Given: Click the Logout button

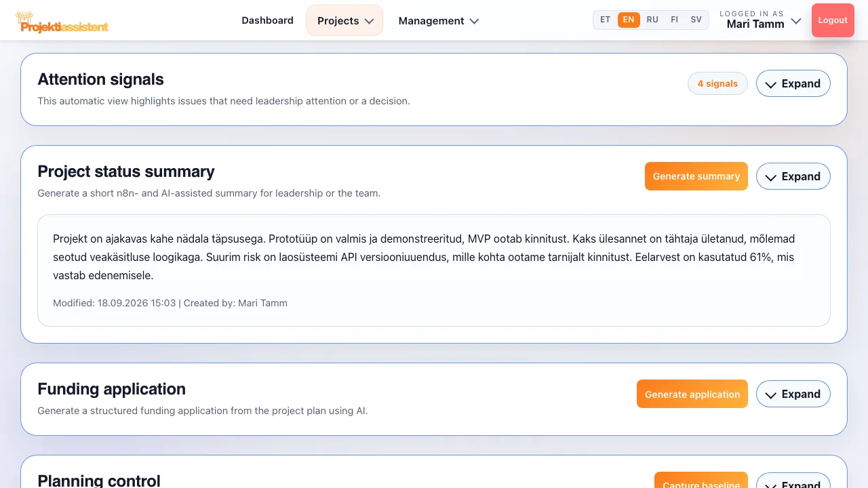Looking at the screenshot, I should coord(833,20).
